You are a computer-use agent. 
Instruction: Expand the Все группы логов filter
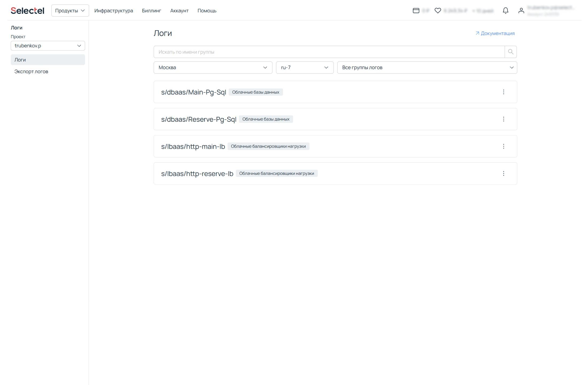pos(427,68)
